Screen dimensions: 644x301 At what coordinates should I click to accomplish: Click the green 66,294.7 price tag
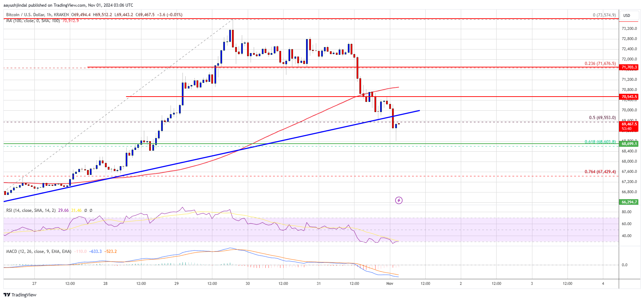629,202
